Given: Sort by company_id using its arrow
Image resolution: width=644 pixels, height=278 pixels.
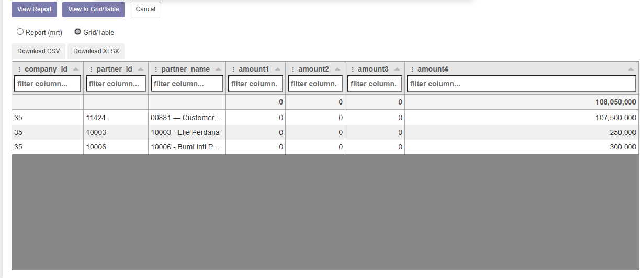Looking at the screenshot, I should [76, 69].
